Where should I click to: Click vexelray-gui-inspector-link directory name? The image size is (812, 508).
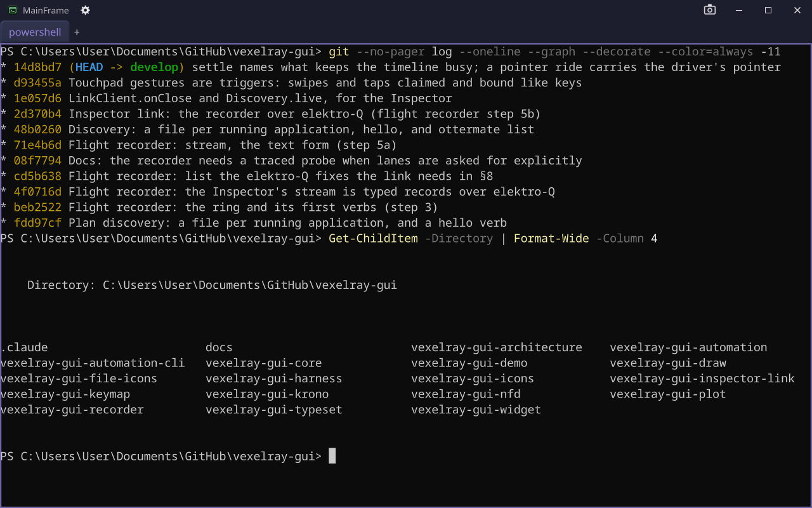(702, 378)
